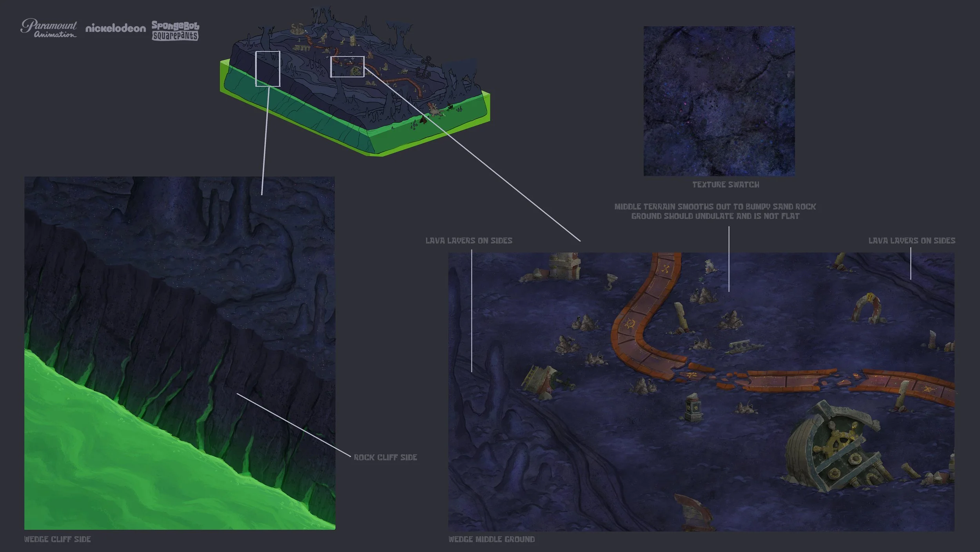Toggle the right callout box on the isometric map

tap(348, 67)
